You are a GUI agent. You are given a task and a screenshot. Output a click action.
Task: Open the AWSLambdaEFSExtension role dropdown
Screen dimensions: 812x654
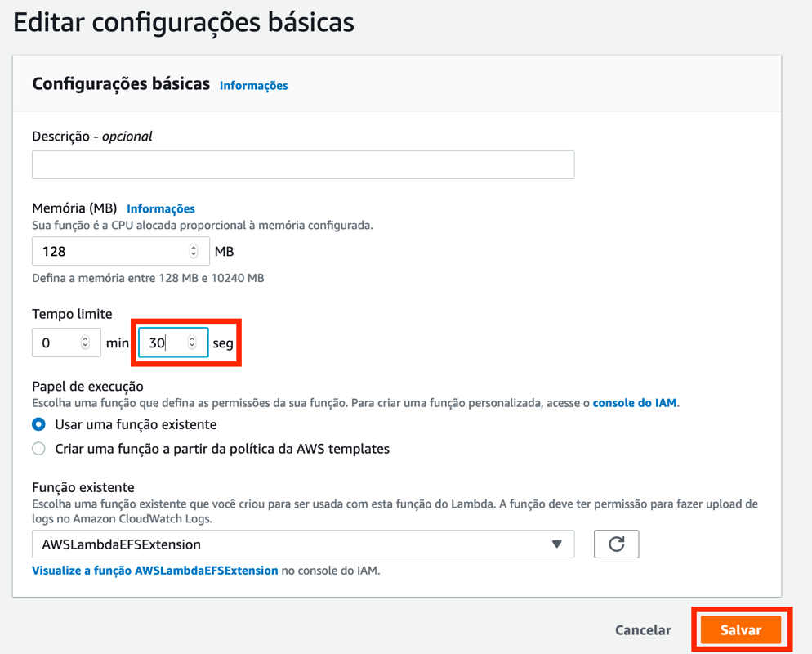click(x=303, y=544)
